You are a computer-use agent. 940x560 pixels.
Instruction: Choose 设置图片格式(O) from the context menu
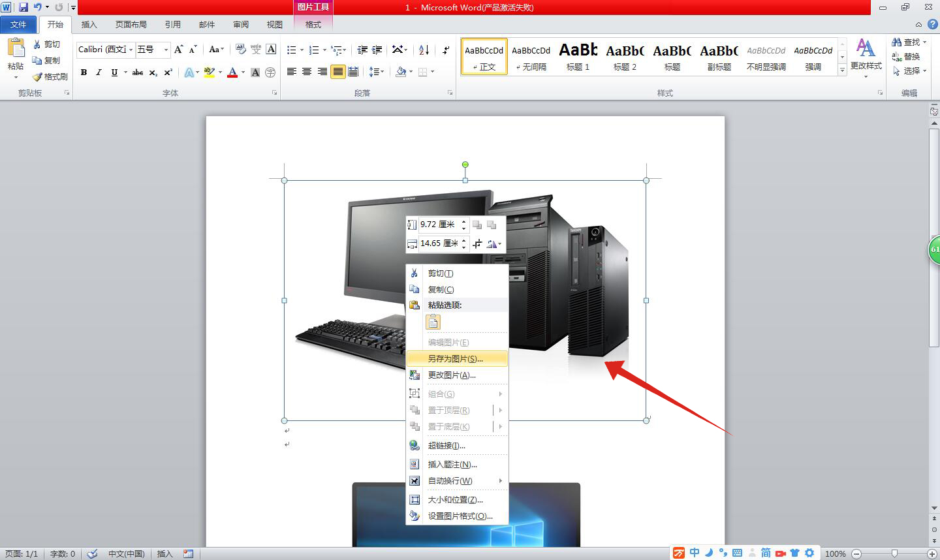pos(457,516)
